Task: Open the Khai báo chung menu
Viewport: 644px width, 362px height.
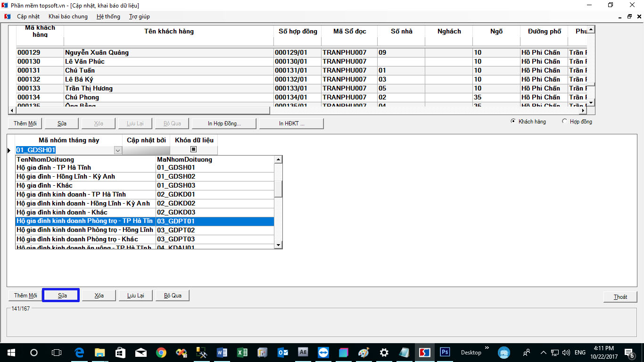Action: coord(68,16)
